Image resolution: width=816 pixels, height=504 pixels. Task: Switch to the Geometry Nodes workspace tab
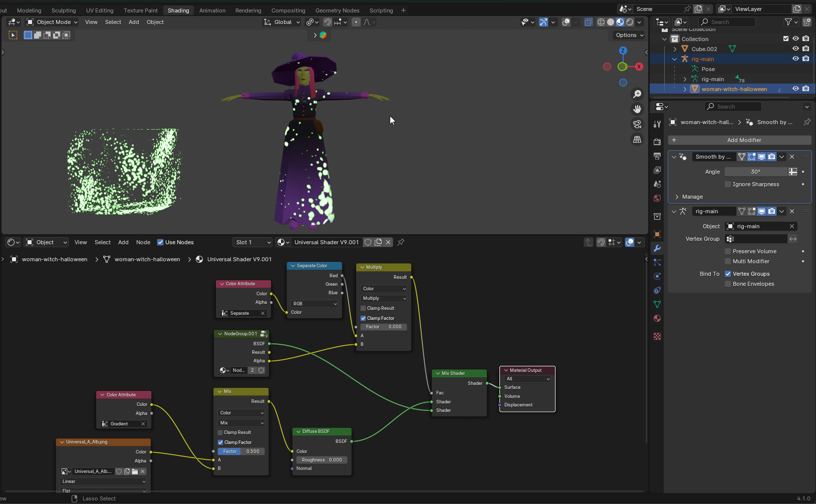(337, 10)
